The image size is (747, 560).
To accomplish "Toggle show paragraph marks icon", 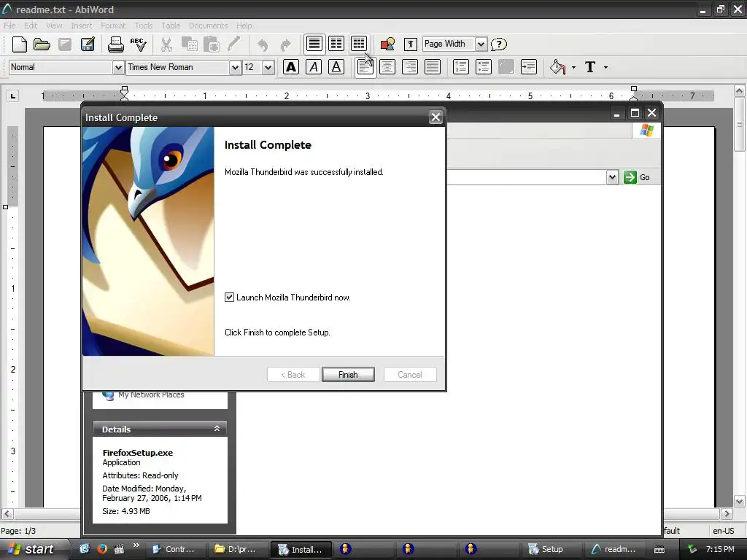I will [x=410, y=44].
